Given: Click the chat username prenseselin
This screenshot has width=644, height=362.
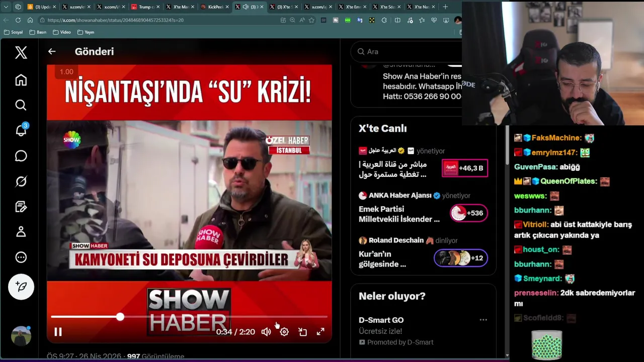Looking at the screenshot, I should click(536, 293).
